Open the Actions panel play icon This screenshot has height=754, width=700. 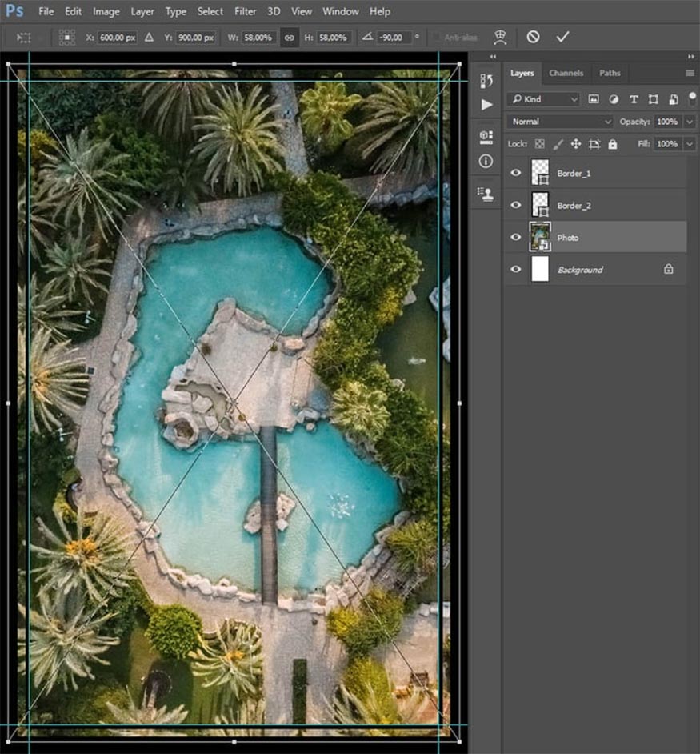pyautogui.click(x=486, y=105)
